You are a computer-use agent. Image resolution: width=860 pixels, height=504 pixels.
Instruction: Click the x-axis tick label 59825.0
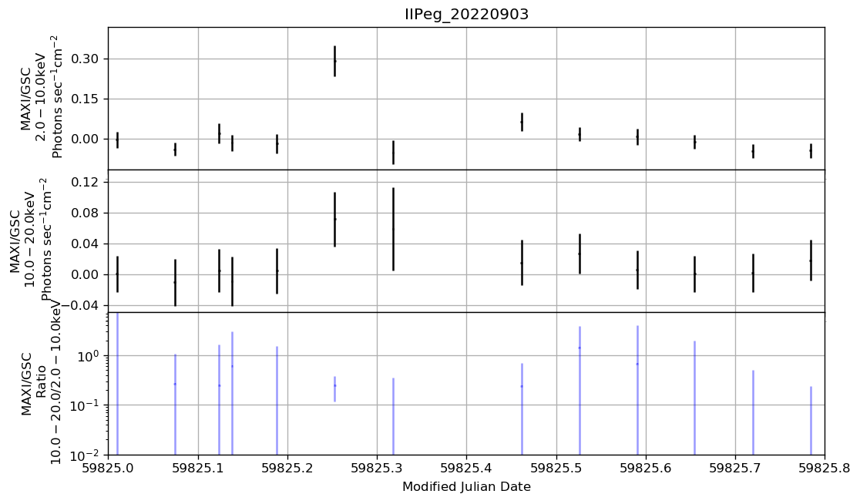109,469
